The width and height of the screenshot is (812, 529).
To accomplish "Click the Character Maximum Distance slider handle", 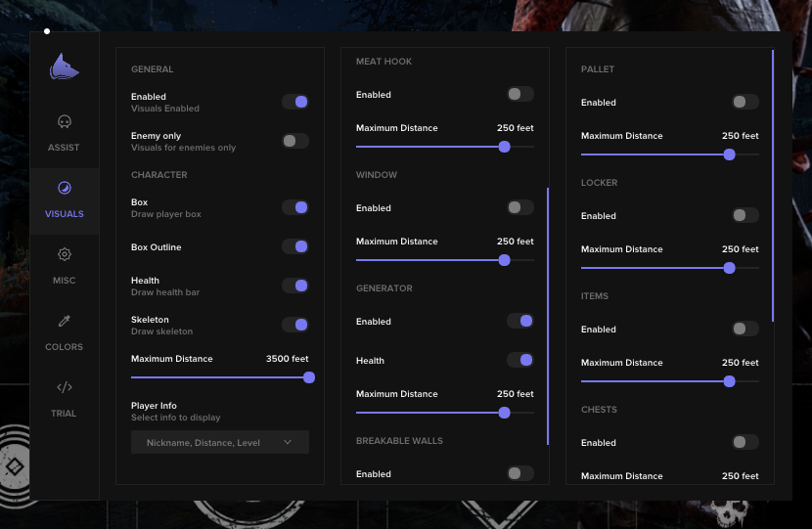I will (x=309, y=377).
